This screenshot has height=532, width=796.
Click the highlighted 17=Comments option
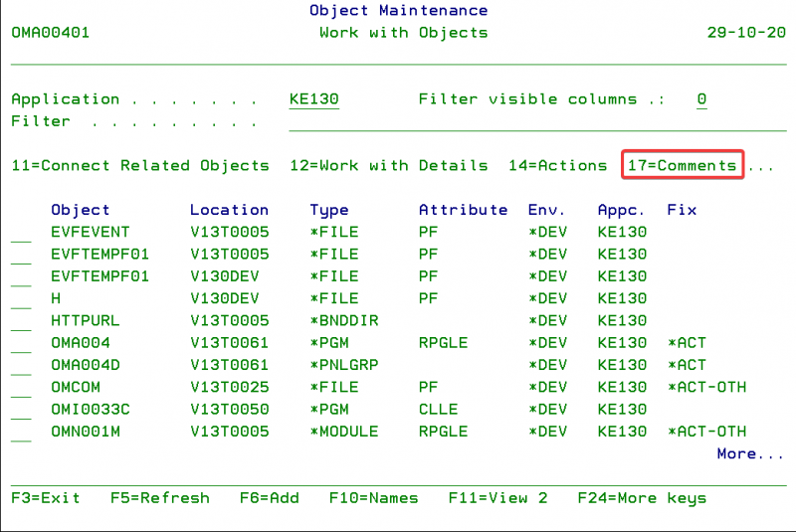click(x=683, y=166)
